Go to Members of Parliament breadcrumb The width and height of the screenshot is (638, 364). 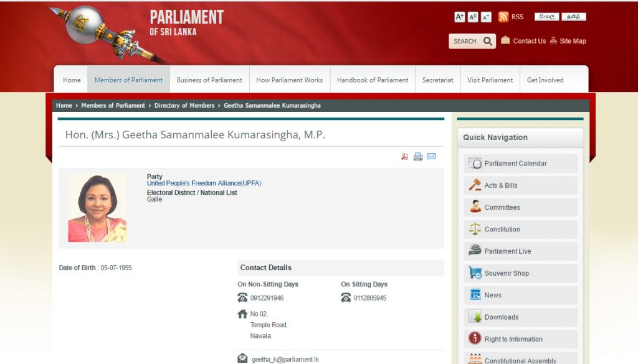(113, 106)
